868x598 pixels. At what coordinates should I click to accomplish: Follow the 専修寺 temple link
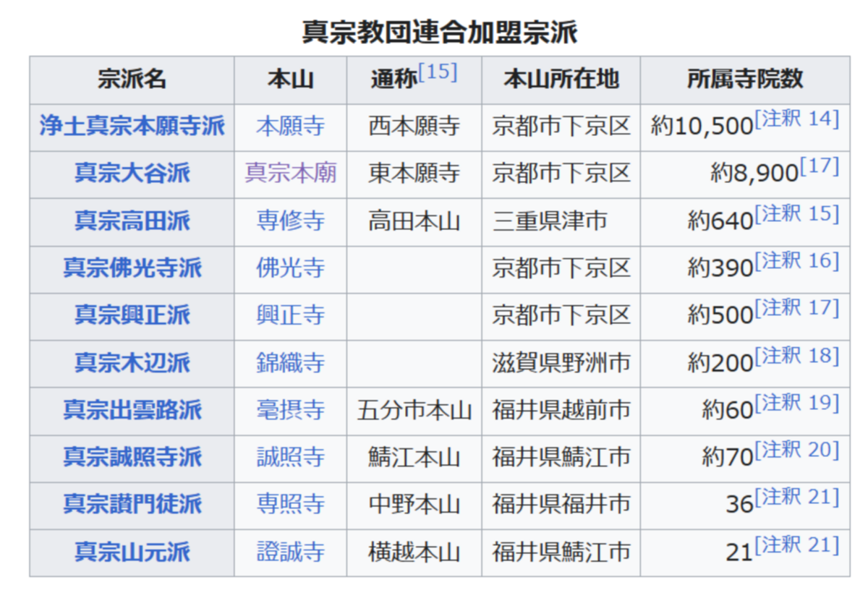(x=290, y=221)
